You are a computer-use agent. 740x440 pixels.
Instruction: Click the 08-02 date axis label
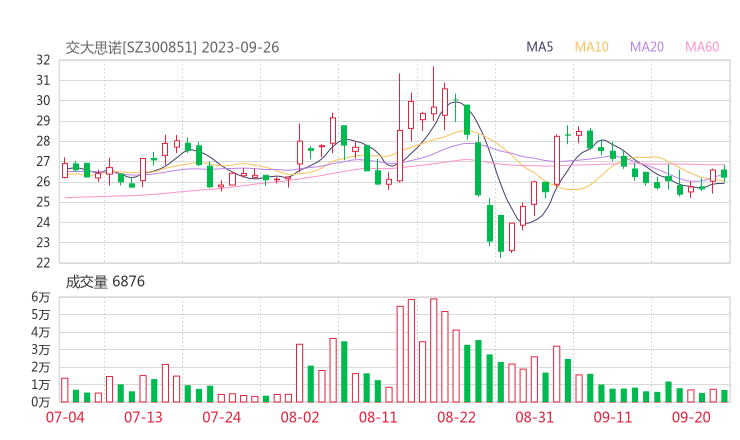click(300, 417)
